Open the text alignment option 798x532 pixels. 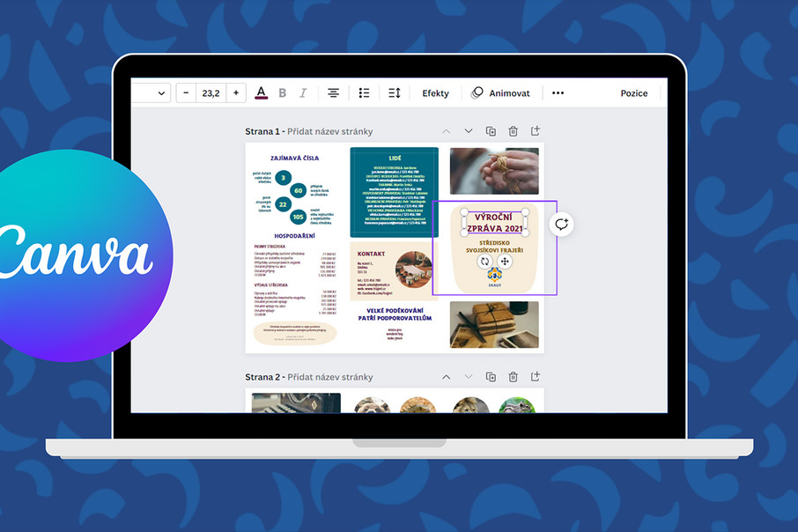334,93
